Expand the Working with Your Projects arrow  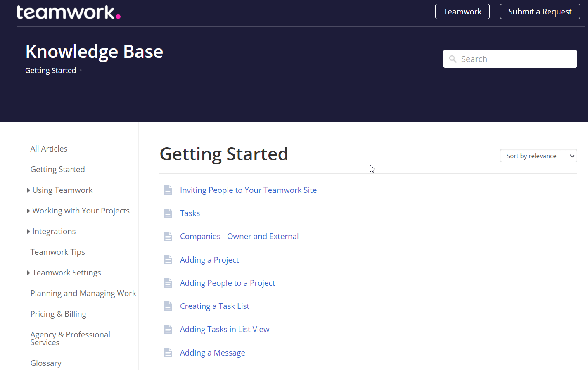pyautogui.click(x=28, y=211)
